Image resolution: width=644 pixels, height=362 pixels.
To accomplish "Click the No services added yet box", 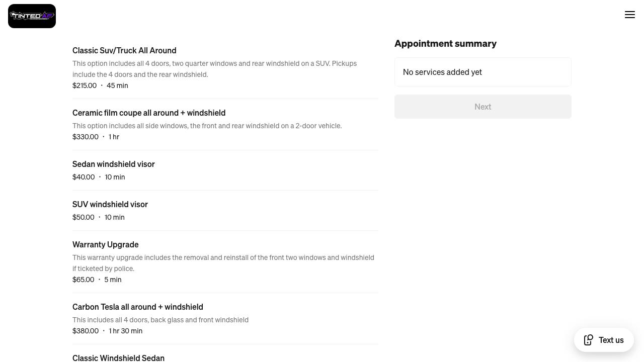I will pyautogui.click(x=482, y=72).
